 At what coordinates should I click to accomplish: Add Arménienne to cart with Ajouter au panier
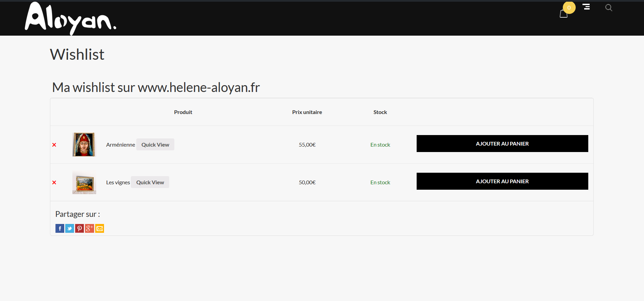[502, 144]
